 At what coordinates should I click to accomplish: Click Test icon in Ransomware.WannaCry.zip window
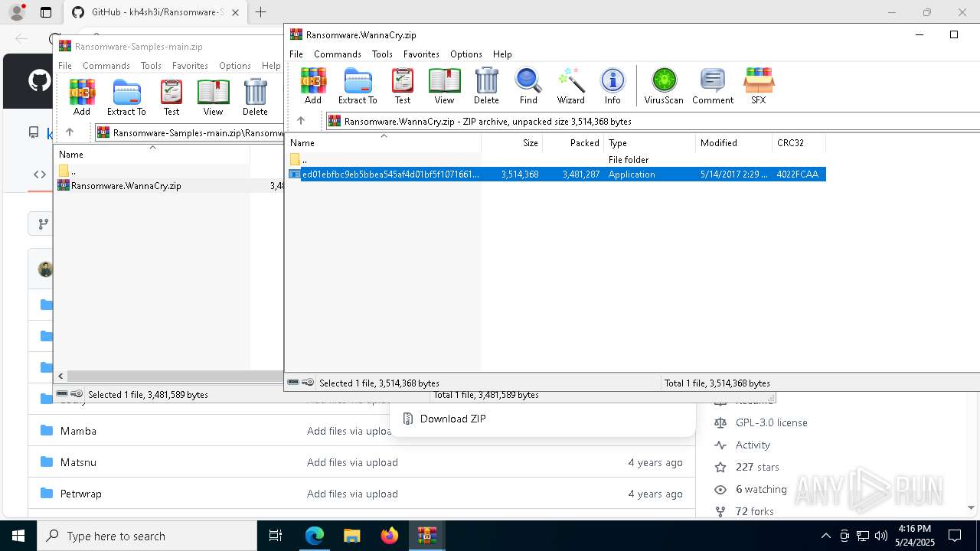click(x=403, y=86)
